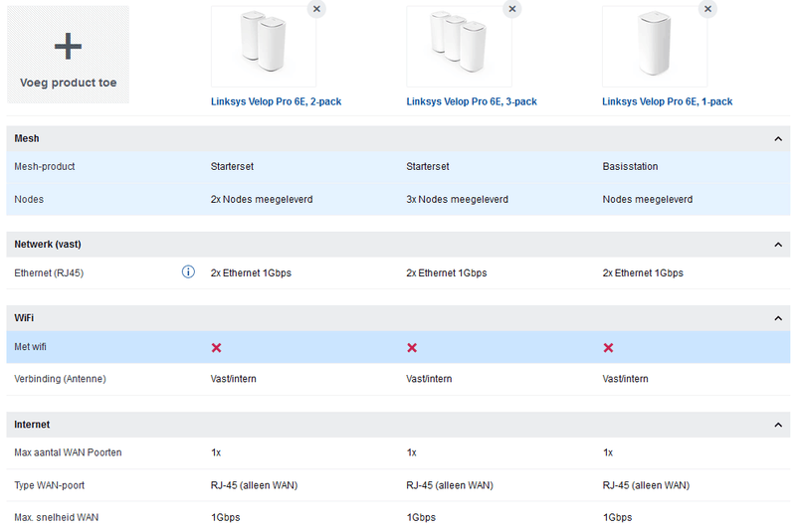The image size is (796, 532).
Task: Open info icon next to Ethernet (RJ45)
Action: 188,271
